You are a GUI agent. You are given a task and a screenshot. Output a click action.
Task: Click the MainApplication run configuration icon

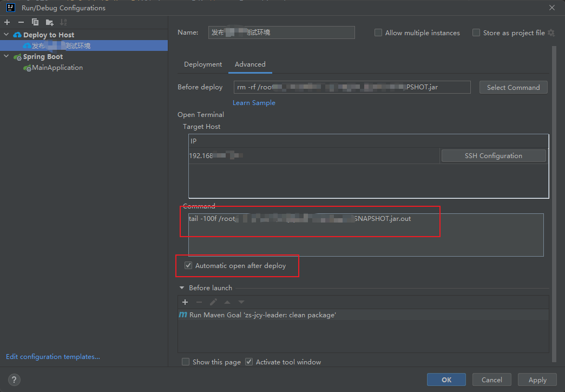point(27,68)
